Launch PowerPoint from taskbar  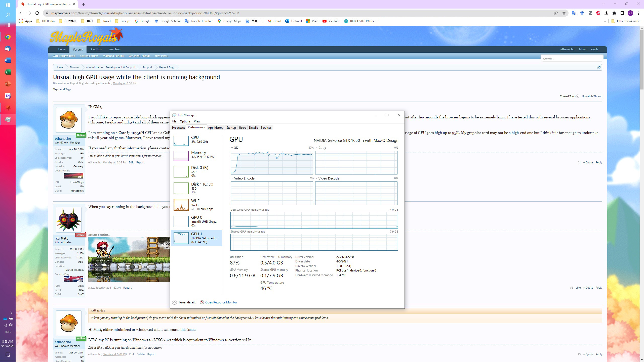coord(8,84)
